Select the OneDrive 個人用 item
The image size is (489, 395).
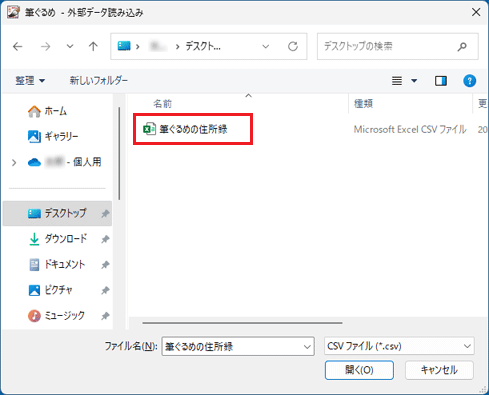tap(65, 162)
